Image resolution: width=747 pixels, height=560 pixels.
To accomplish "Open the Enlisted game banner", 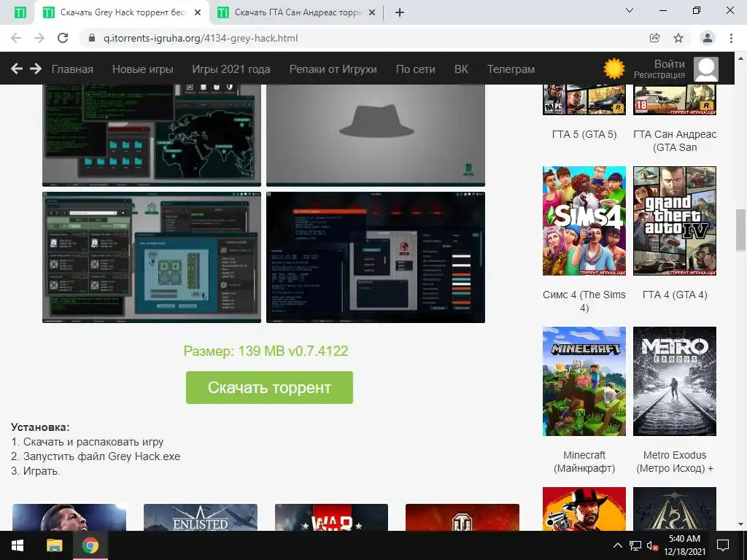I will tap(200, 517).
